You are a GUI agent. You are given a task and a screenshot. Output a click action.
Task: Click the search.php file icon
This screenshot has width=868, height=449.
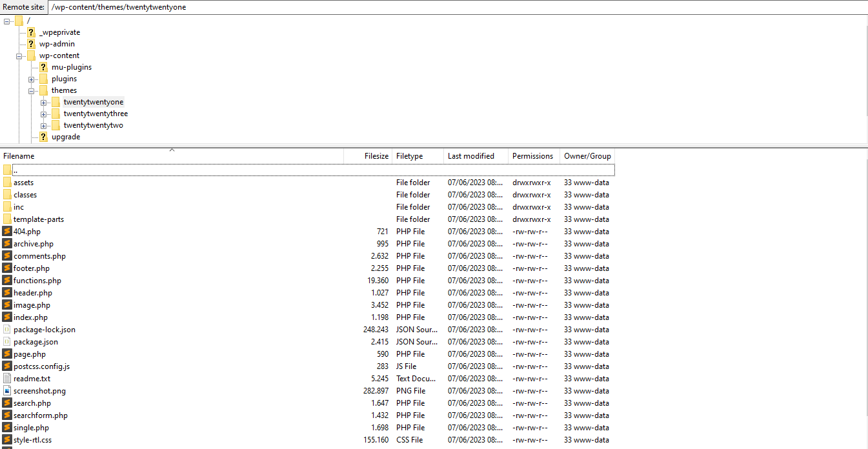tap(7, 403)
